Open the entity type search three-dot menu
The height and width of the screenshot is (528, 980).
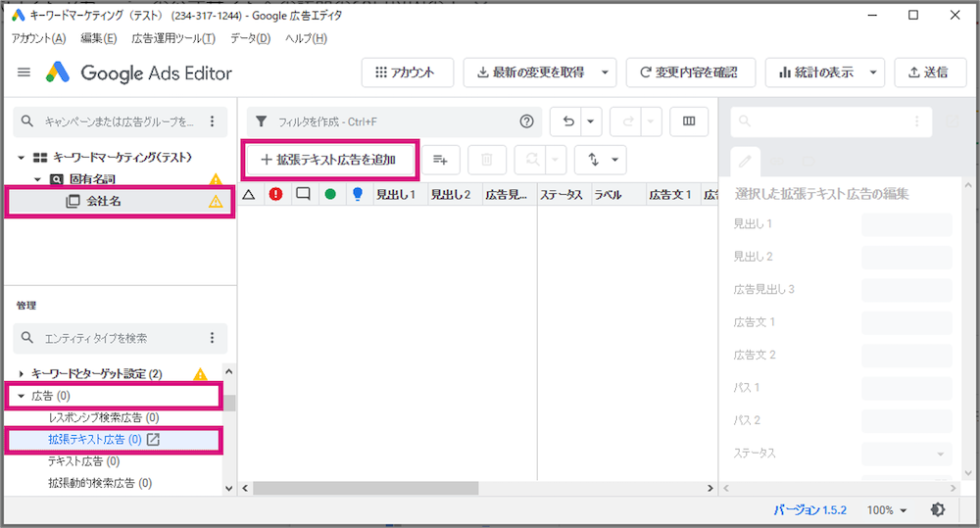pyautogui.click(x=213, y=338)
